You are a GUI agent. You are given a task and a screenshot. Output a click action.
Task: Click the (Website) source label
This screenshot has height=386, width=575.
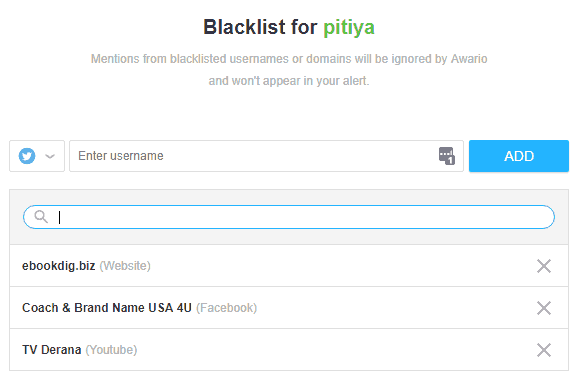(x=125, y=266)
